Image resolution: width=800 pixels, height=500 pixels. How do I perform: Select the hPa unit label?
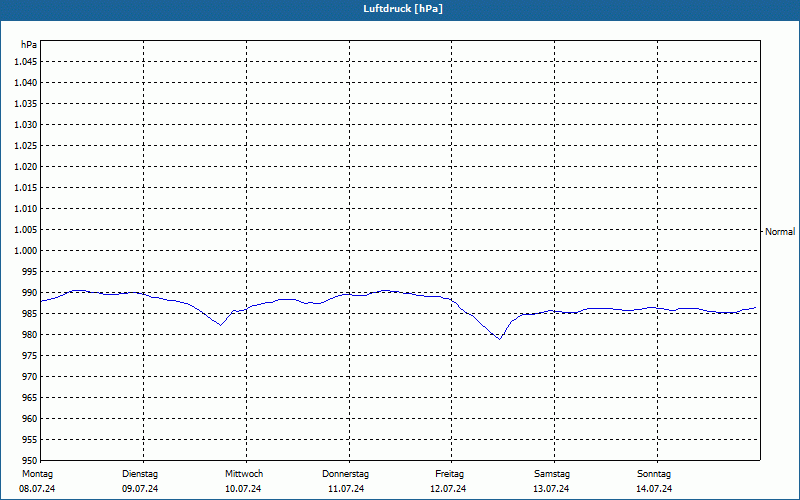point(29,45)
